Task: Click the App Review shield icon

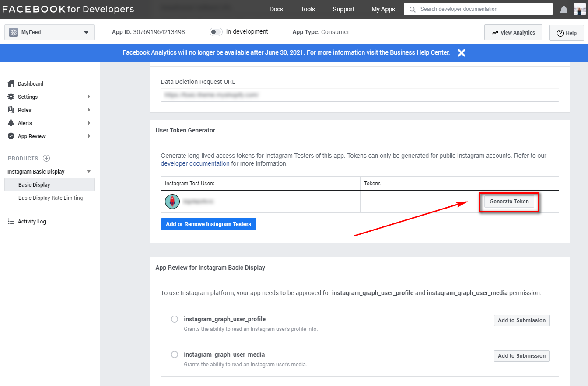Action: pyautogui.click(x=11, y=136)
